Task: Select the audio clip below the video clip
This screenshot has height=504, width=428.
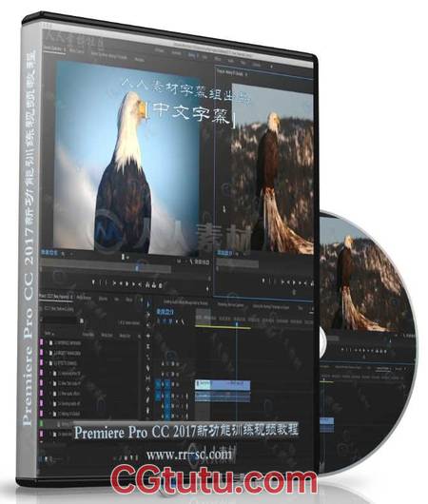Action: click(223, 397)
